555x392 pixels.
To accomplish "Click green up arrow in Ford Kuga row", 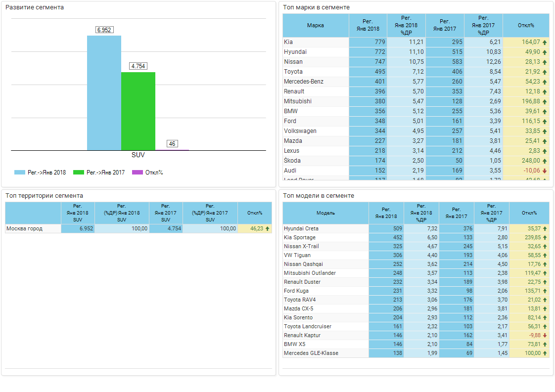I will coord(545,291).
